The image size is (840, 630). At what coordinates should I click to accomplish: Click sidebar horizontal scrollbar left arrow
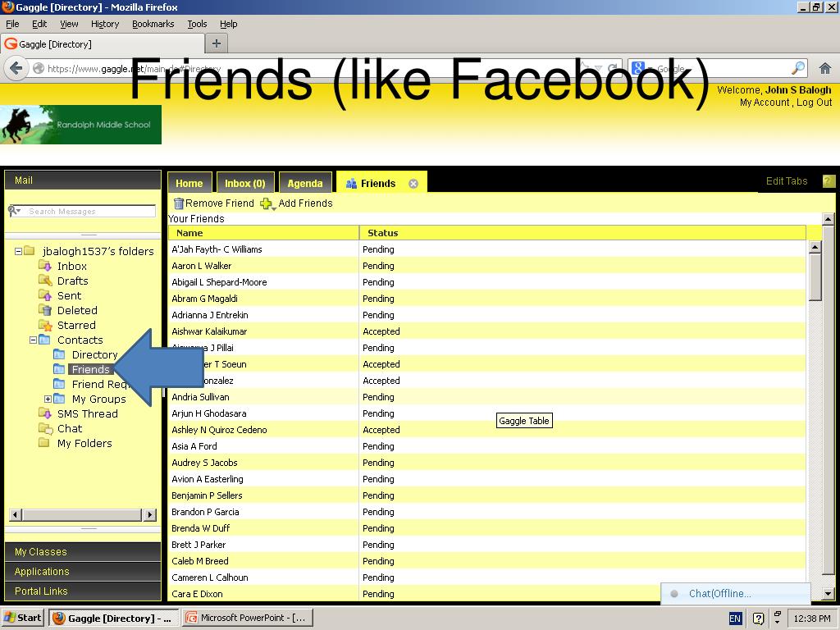coord(15,515)
